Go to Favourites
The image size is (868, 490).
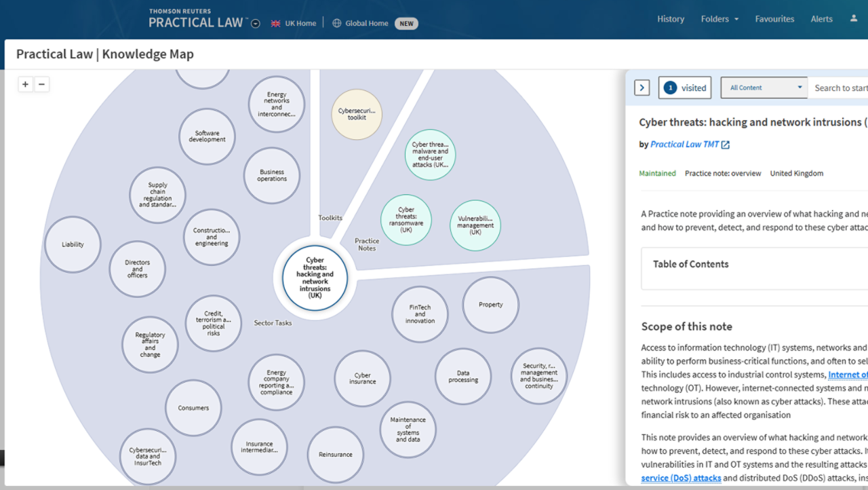coord(774,19)
